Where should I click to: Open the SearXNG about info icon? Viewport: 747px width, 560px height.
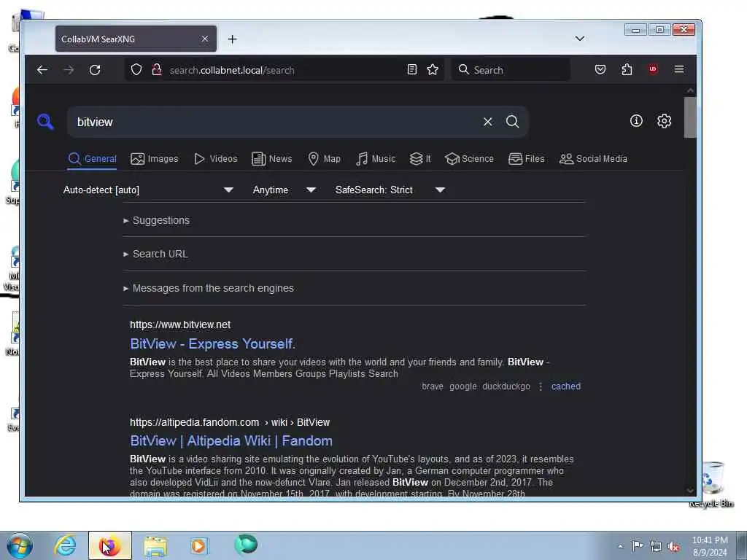(636, 121)
